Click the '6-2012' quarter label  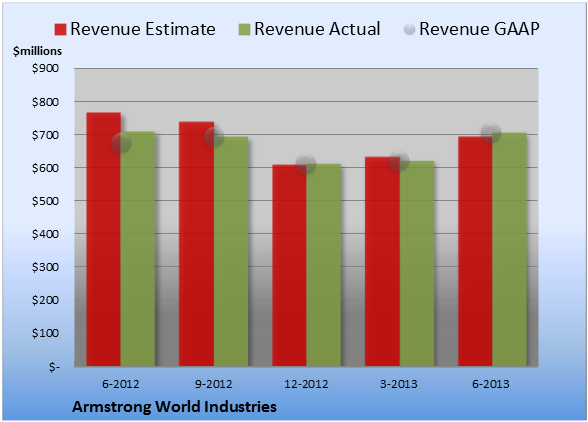121,384
